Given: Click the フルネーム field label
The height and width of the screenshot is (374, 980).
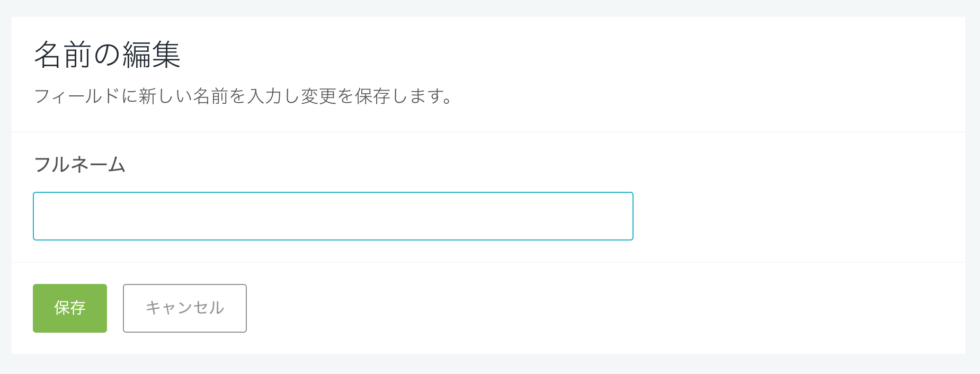Looking at the screenshot, I should click(x=79, y=165).
